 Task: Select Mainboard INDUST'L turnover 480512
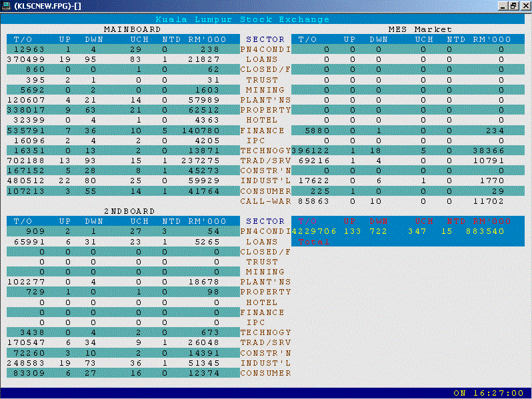[26, 181]
